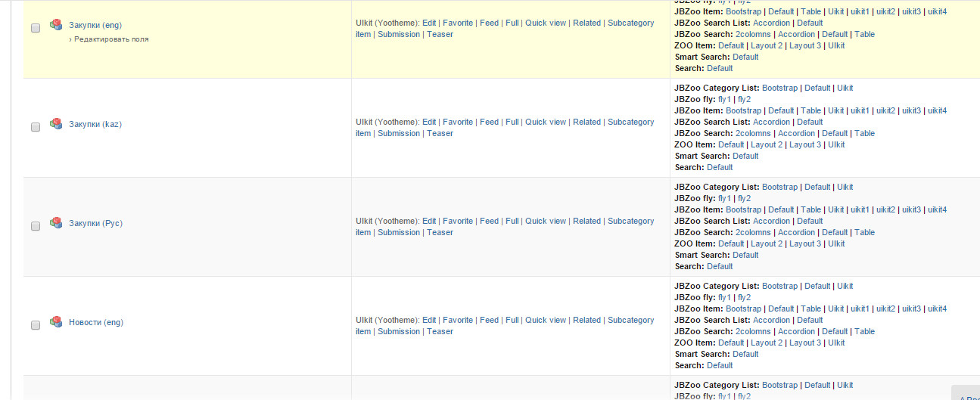
Task: Click the cube icon beside Закупки (Рус)
Action: pyautogui.click(x=56, y=223)
